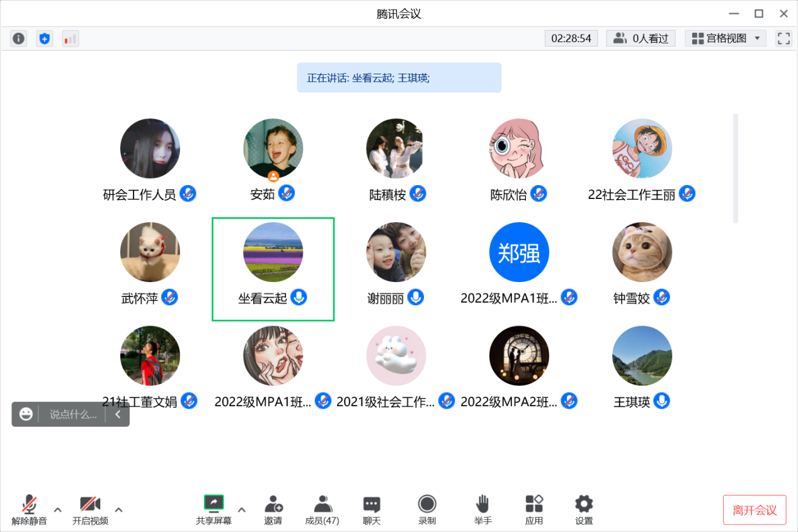
Task: Click the microphone icon next to 谢丽丽
Action: (x=416, y=297)
